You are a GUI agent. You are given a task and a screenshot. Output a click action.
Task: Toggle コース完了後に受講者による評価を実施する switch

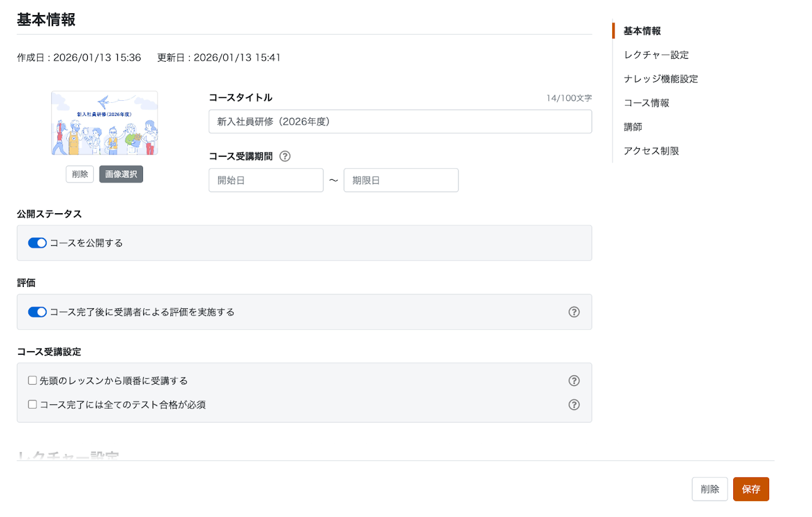[38, 312]
